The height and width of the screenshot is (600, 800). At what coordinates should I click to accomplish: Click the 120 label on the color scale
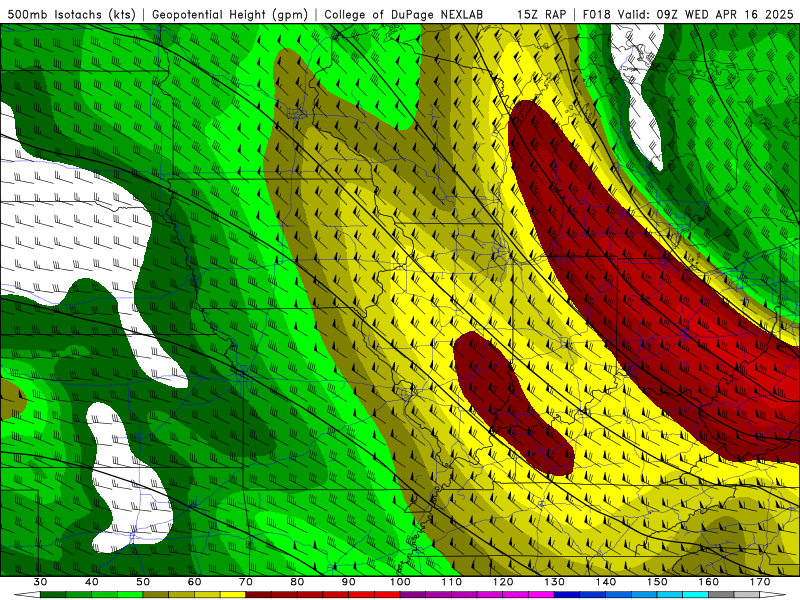point(503,582)
